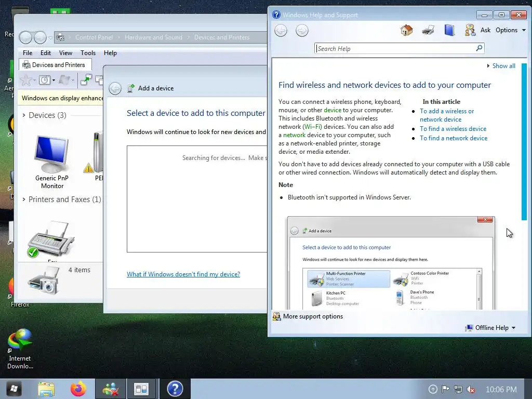Click the Ask support icon
Viewport: 532px width, 399px height.
(x=470, y=30)
